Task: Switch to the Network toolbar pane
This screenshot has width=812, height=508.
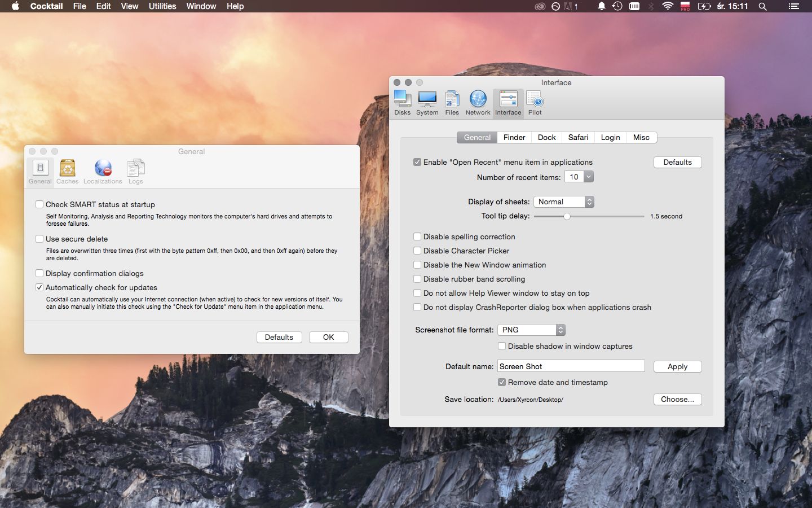Action: (478, 103)
